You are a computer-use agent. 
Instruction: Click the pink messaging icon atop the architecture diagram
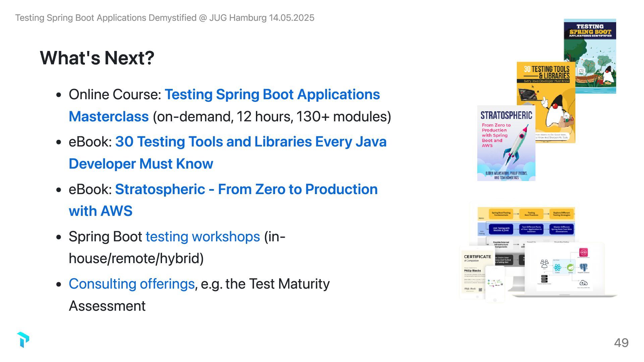(x=583, y=253)
